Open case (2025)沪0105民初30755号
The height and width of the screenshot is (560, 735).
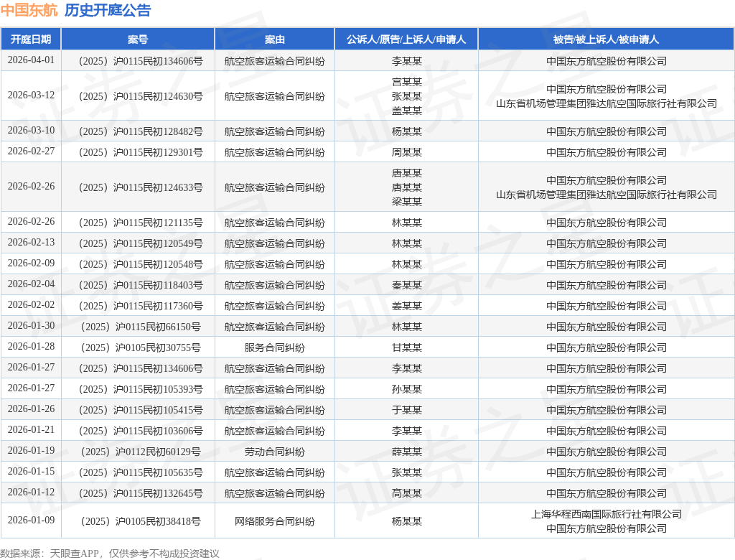tap(138, 347)
